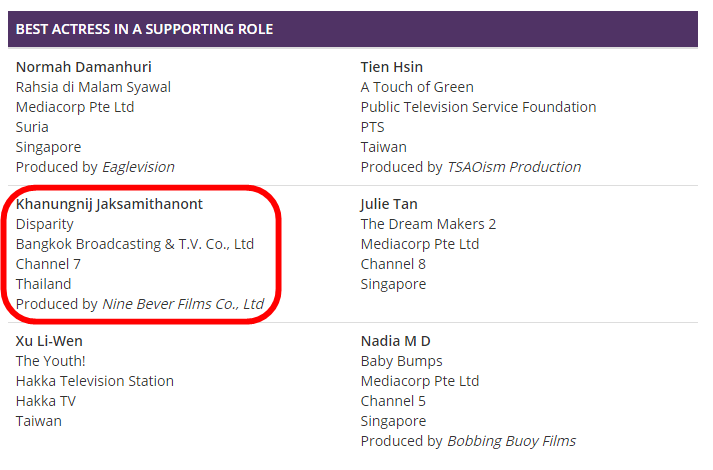
Task: Click The Youth! programme title
Action: coord(50,361)
